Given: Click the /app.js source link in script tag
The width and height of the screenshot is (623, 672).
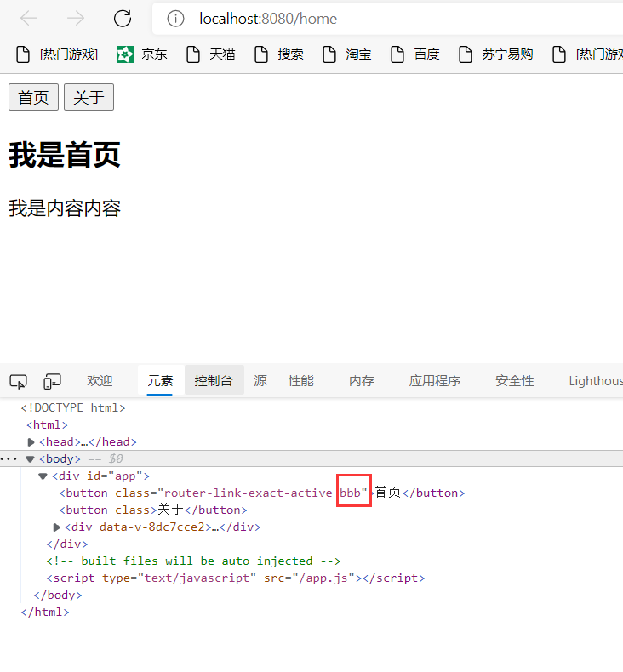Looking at the screenshot, I should 323,578.
